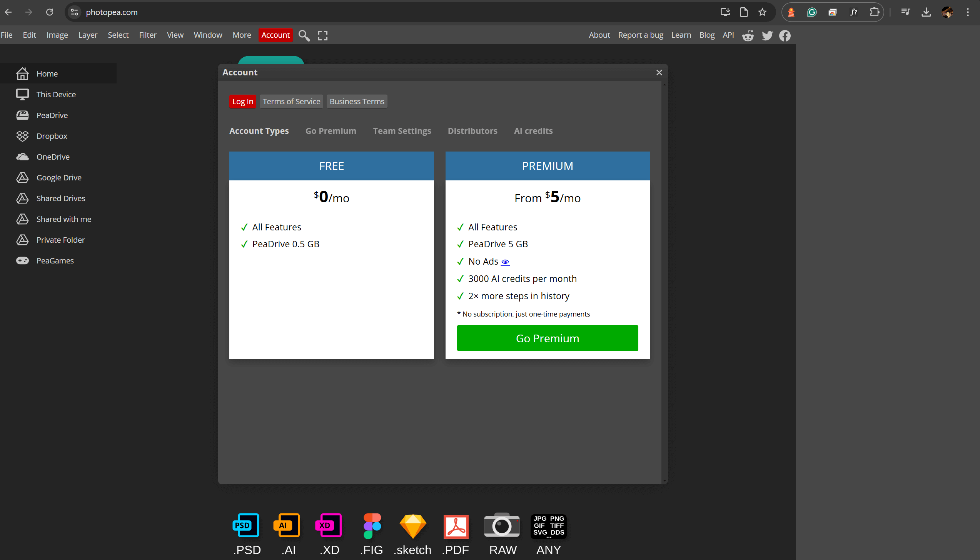Switch to Account Types tab
The width and height of the screenshot is (980, 560).
click(259, 131)
